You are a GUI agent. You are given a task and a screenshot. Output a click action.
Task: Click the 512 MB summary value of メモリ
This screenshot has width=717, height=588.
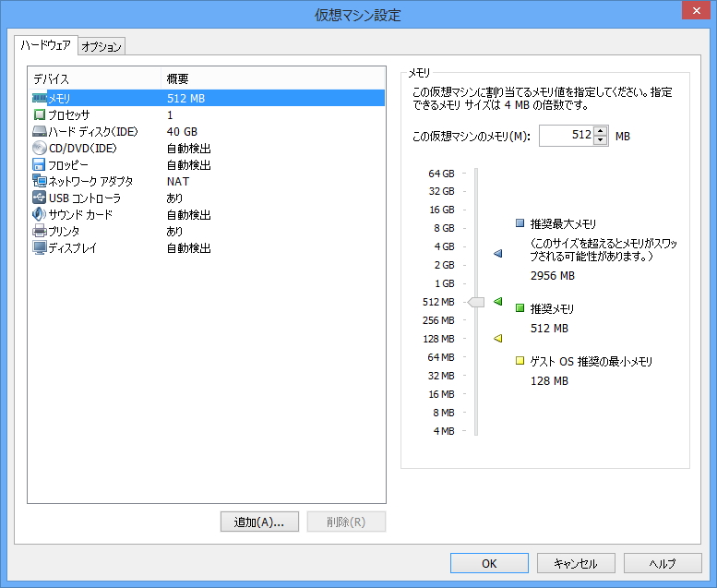coord(185,99)
